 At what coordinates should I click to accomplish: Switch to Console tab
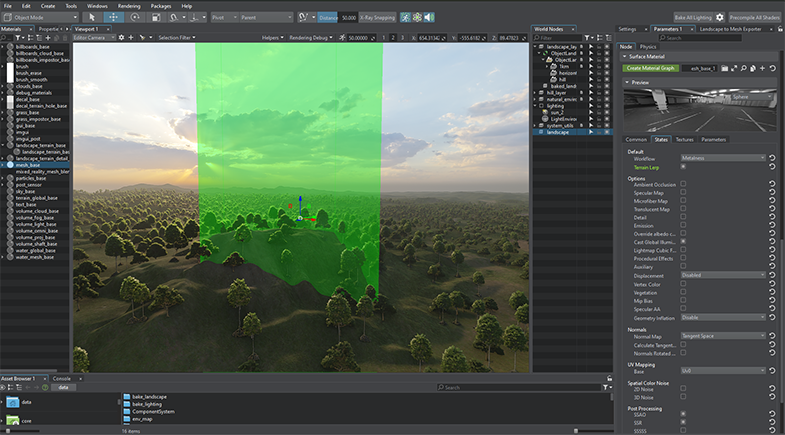click(62, 379)
